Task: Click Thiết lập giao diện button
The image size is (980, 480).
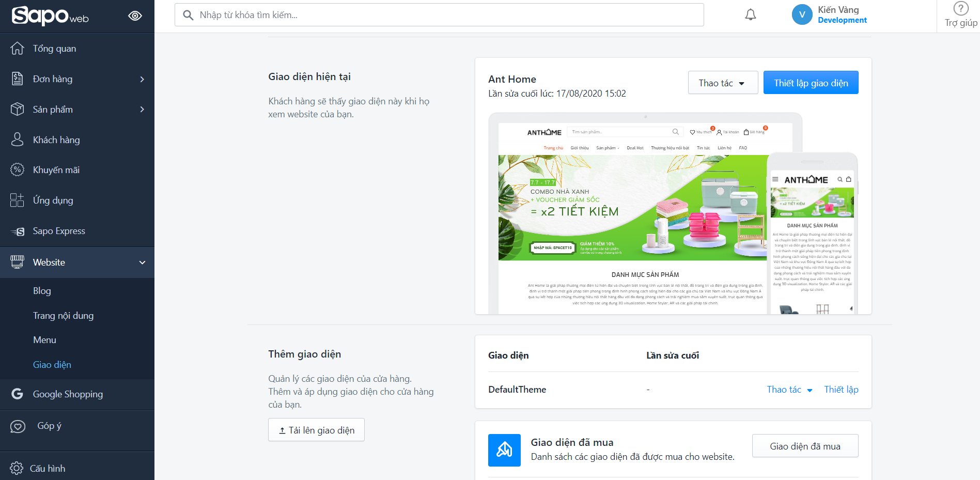Action: pyautogui.click(x=811, y=83)
